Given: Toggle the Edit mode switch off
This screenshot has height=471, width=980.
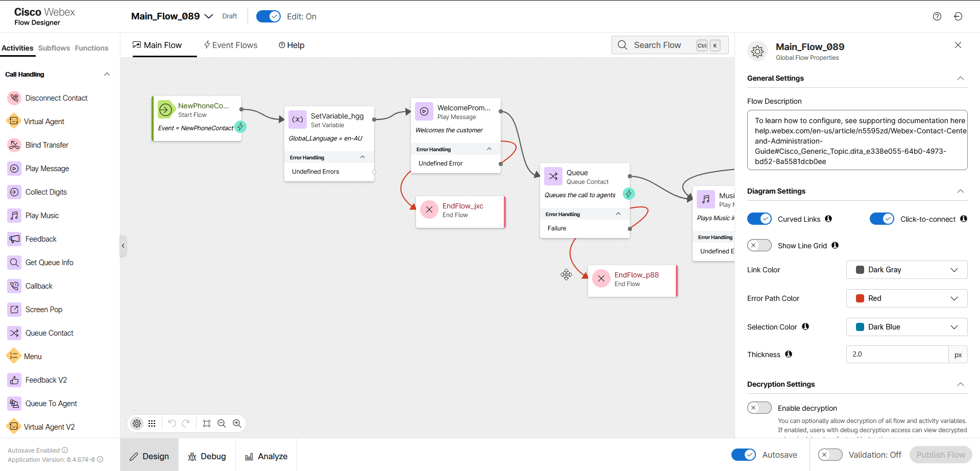Looking at the screenshot, I should (268, 16).
